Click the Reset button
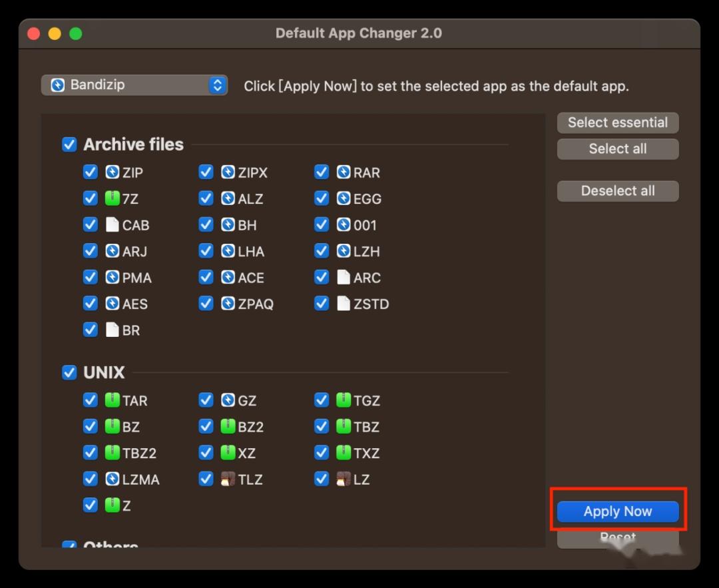The width and height of the screenshot is (719, 588). click(617, 539)
